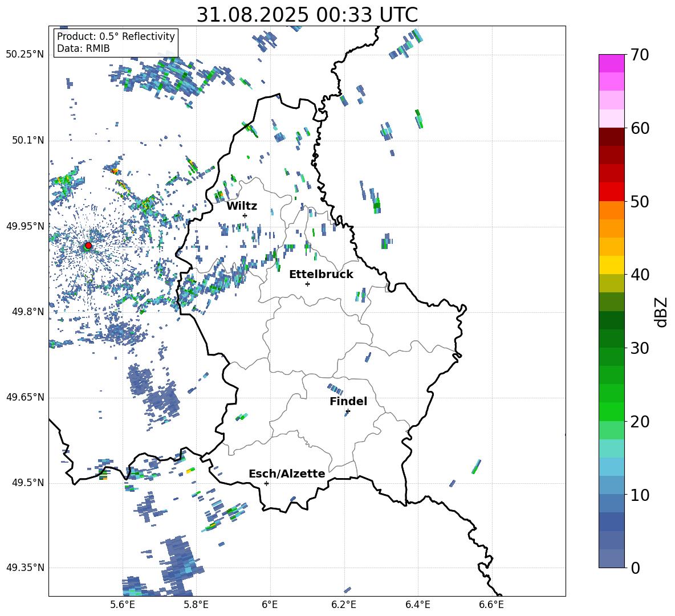Image resolution: width=675 pixels, height=616 pixels.
Task: Click the 49.35°N latitude label
Action: 25,568
